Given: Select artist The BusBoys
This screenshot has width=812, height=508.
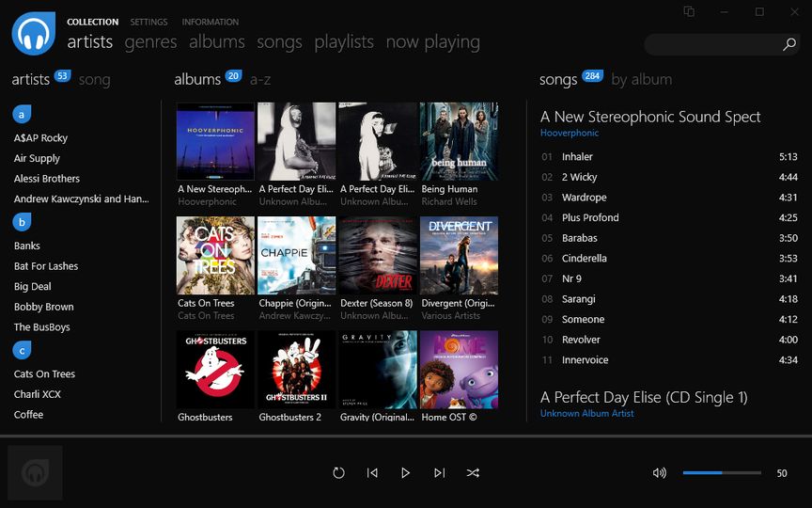Looking at the screenshot, I should pyautogui.click(x=42, y=327).
